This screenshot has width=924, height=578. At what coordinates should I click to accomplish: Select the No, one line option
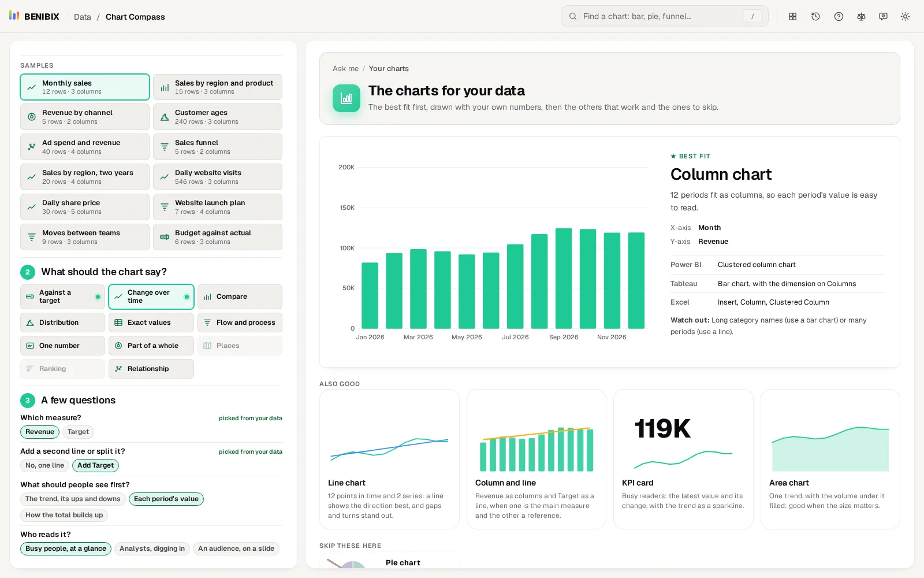click(x=44, y=465)
